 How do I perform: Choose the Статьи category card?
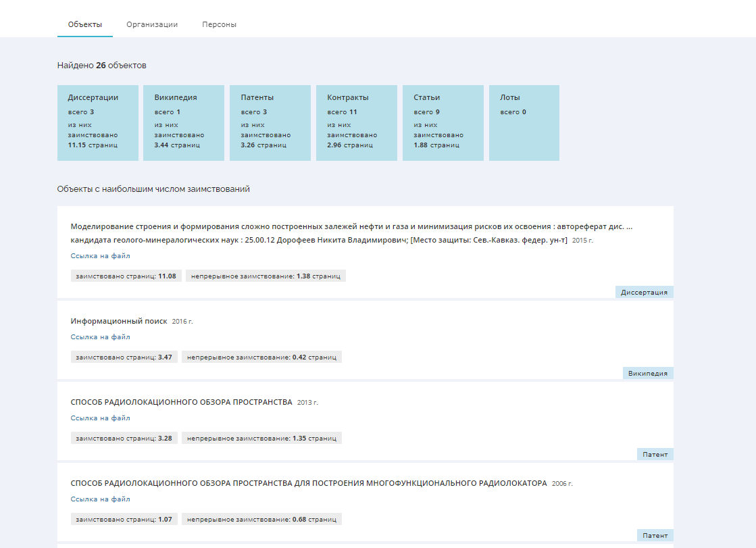coord(443,122)
